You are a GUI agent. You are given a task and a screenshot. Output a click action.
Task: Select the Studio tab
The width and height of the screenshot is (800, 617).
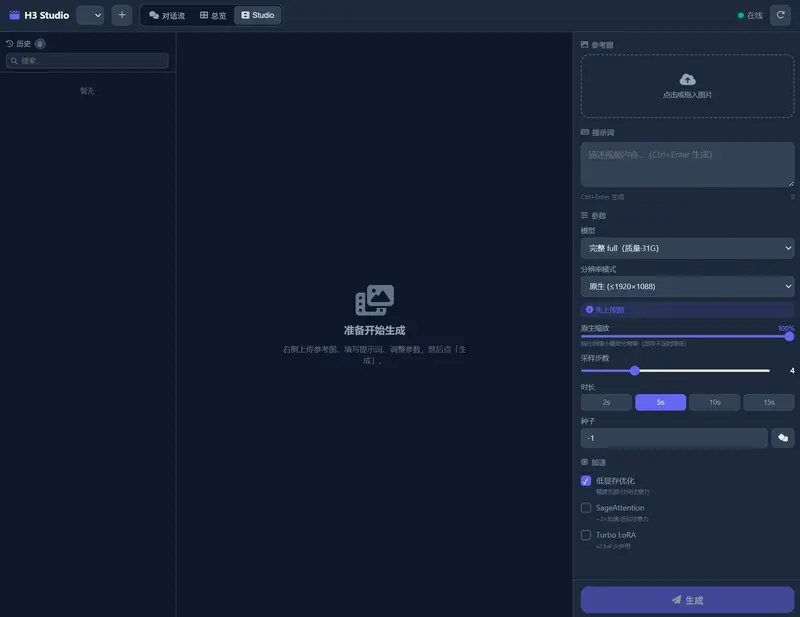258,15
